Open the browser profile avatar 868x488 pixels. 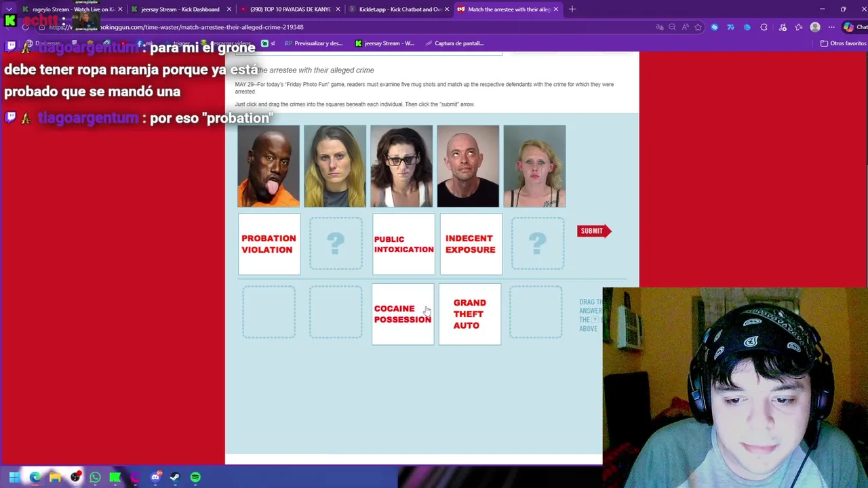(x=815, y=27)
